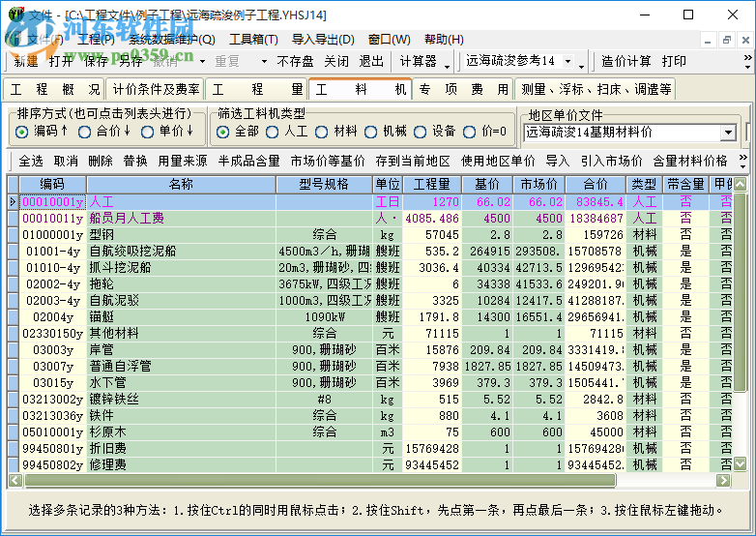Screen dimensions: 756x536
Task: Click the 使用地区单价 button
Action: [x=498, y=161]
